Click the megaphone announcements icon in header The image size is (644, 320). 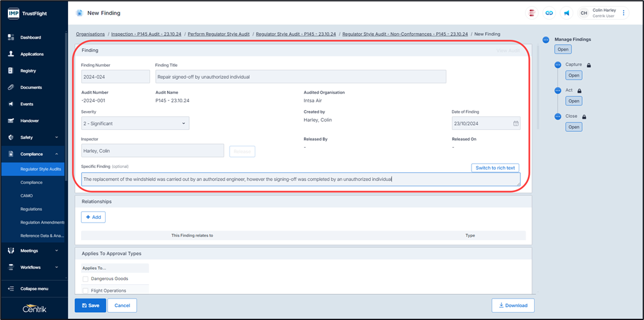coord(566,13)
